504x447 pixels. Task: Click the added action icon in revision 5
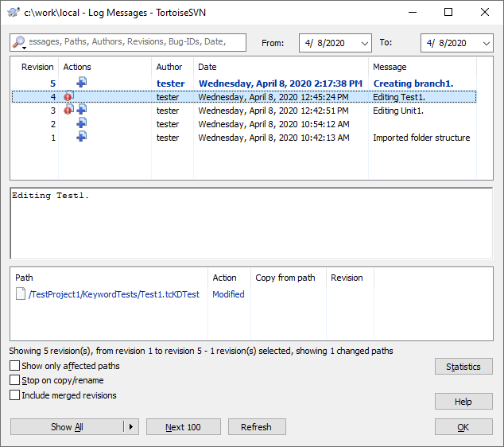click(81, 83)
